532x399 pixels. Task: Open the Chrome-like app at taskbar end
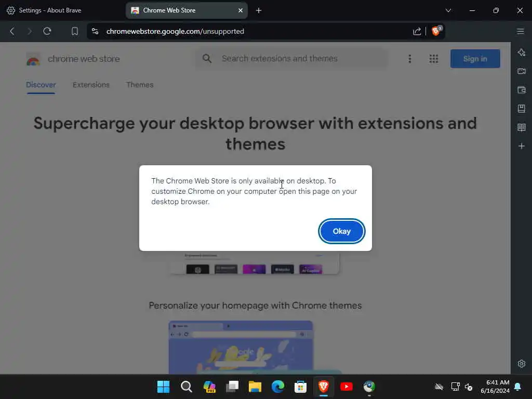tap(369, 387)
